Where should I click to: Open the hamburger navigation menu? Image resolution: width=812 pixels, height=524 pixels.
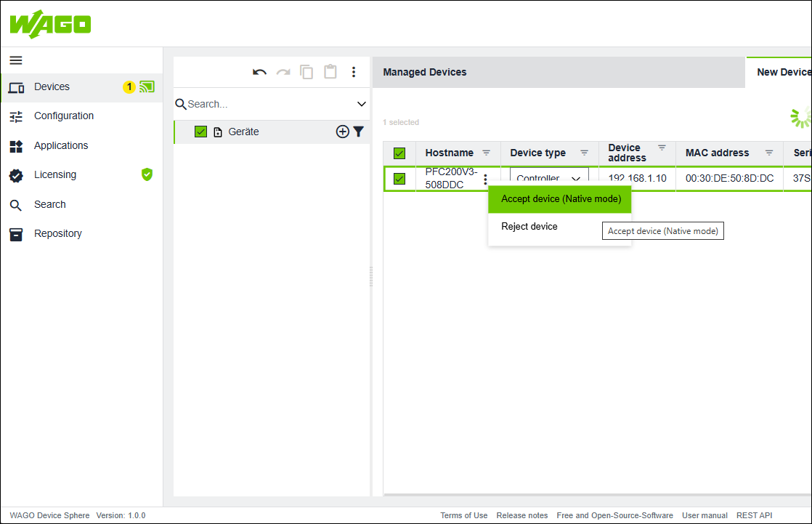coord(16,60)
